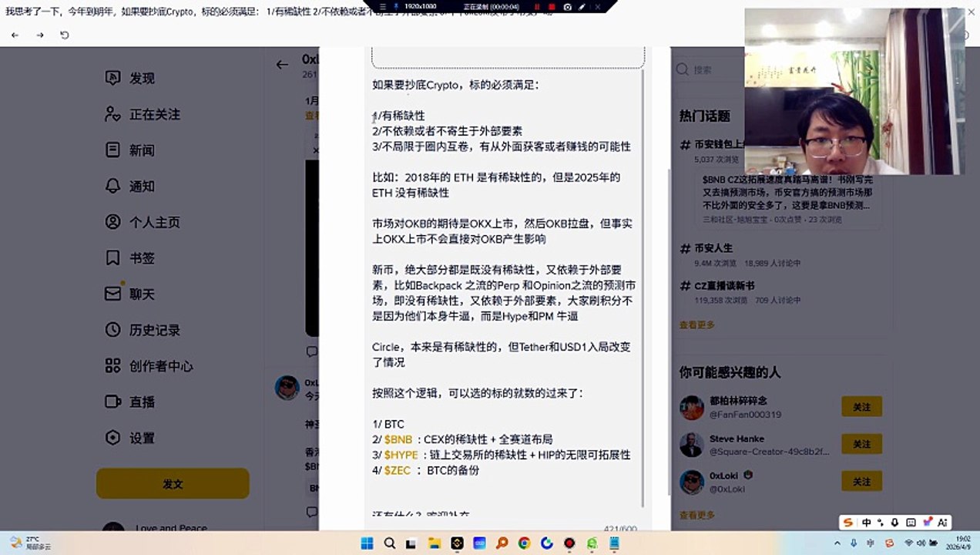Open 都柏林碎碎念 profile avatar
This screenshot has height=555, width=980.
691,407
